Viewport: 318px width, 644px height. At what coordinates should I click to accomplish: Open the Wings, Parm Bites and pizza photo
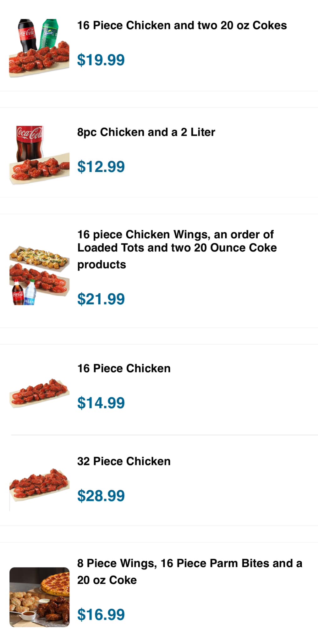click(40, 597)
